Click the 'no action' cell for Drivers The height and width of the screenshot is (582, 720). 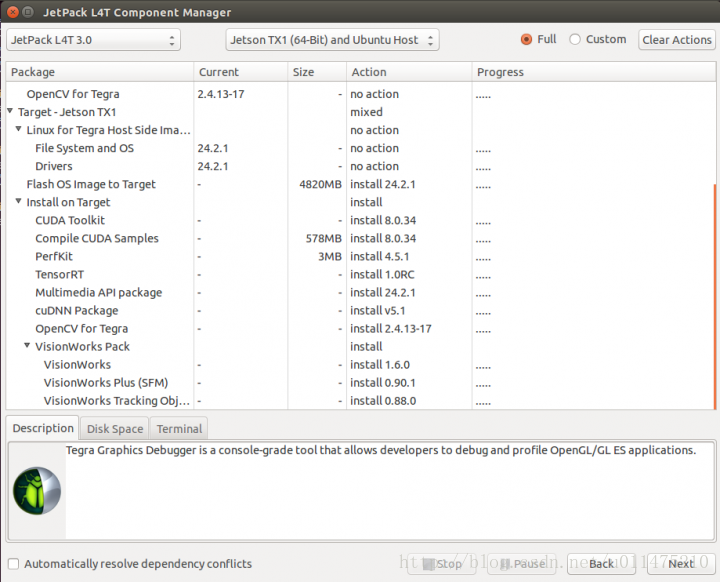click(374, 166)
